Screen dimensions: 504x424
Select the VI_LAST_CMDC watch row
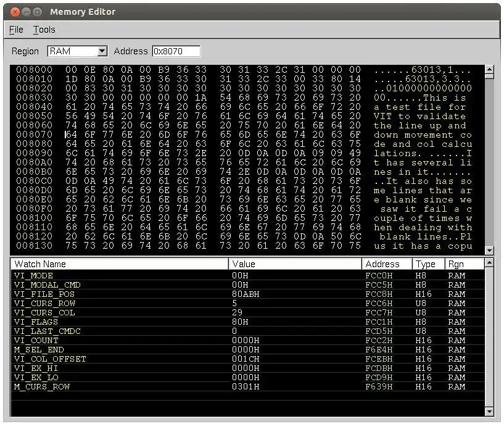pos(247,331)
